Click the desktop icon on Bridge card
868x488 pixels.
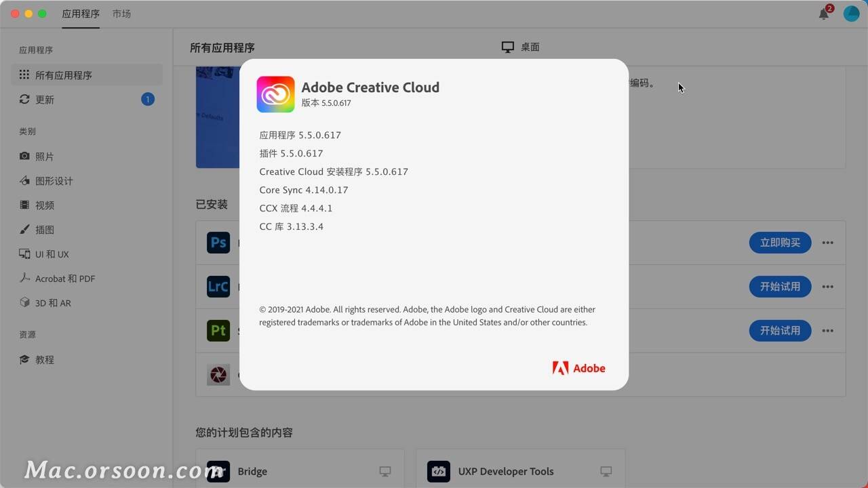(385, 471)
